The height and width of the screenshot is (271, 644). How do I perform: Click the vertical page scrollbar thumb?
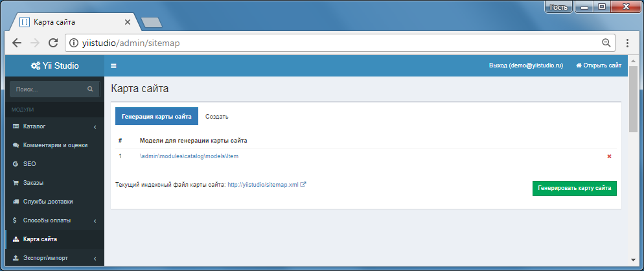point(633,99)
